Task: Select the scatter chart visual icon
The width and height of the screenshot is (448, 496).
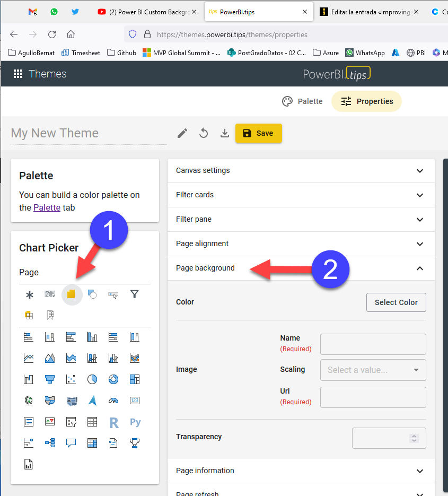Action: click(71, 379)
